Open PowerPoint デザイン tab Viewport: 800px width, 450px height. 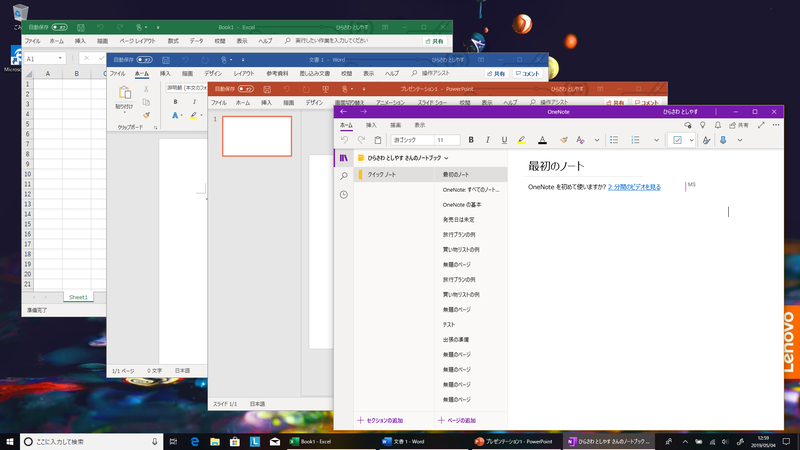point(314,103)
